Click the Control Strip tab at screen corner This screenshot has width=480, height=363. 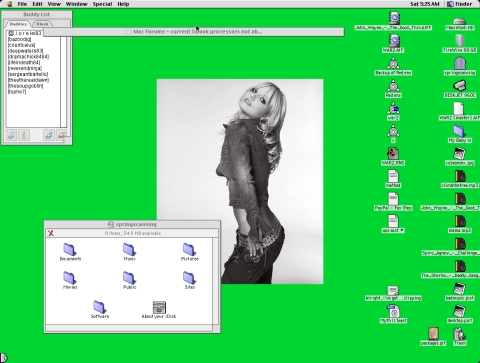point(4,358)
